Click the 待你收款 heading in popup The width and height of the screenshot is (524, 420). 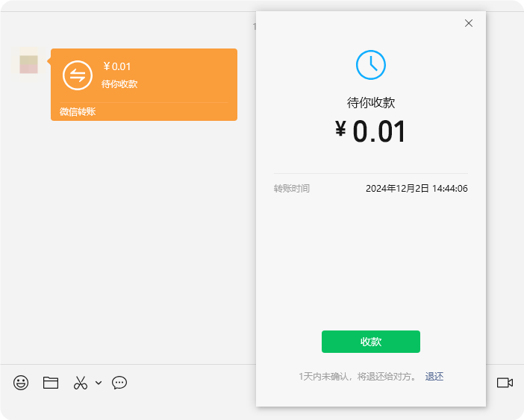point(371,102)
